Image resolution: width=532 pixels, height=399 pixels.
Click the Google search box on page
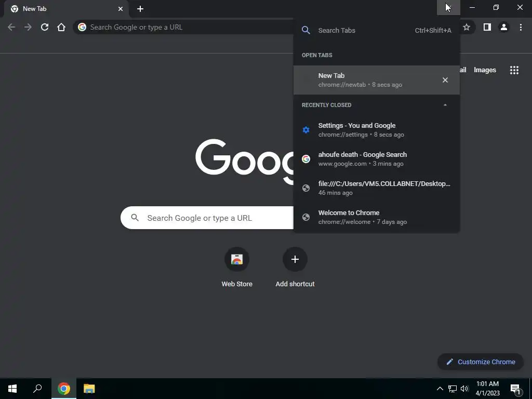[207, 218]
